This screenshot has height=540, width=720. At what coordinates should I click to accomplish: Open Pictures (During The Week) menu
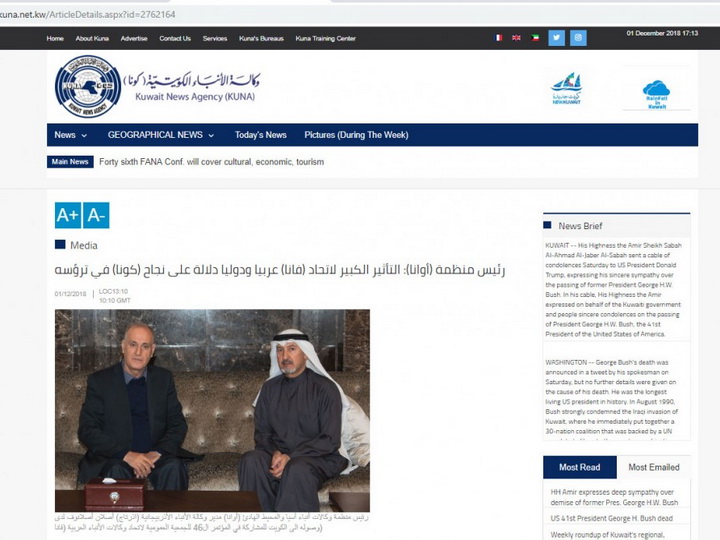(356, 135)
